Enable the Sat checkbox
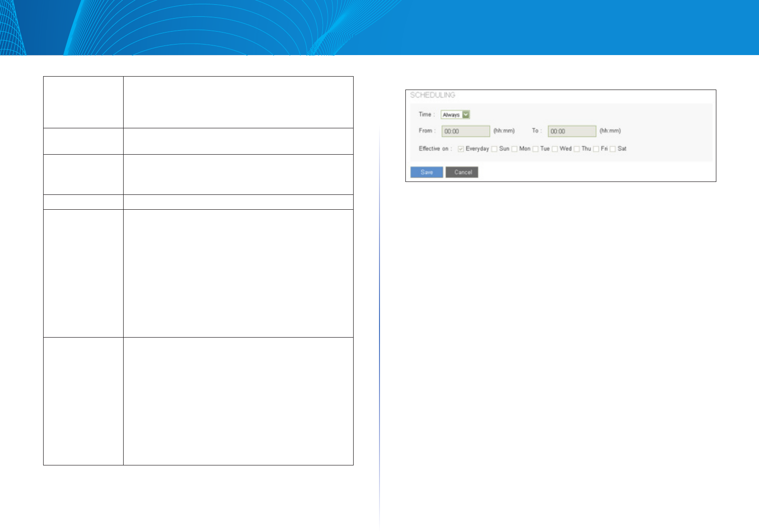This screenshot has width=759, height=532. (x=612, y=149)
